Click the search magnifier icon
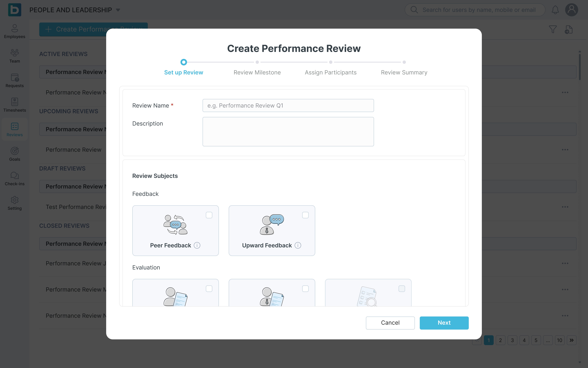 coord(414,10)
